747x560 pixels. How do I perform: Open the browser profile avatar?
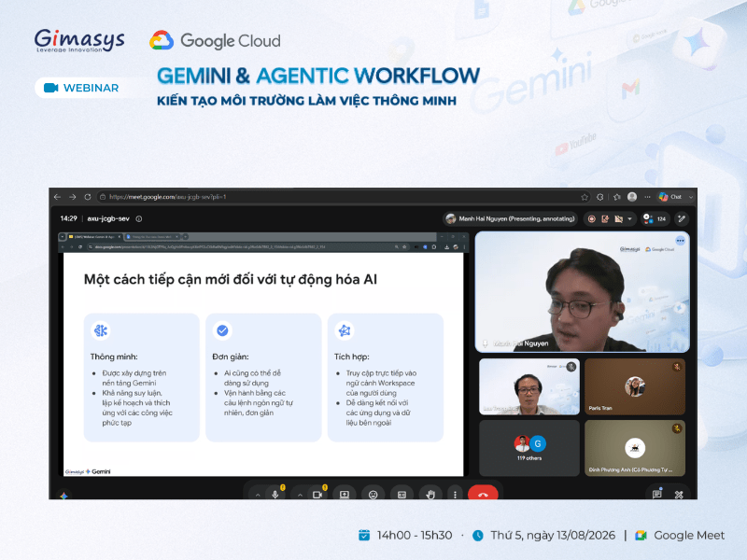[632, 197]
